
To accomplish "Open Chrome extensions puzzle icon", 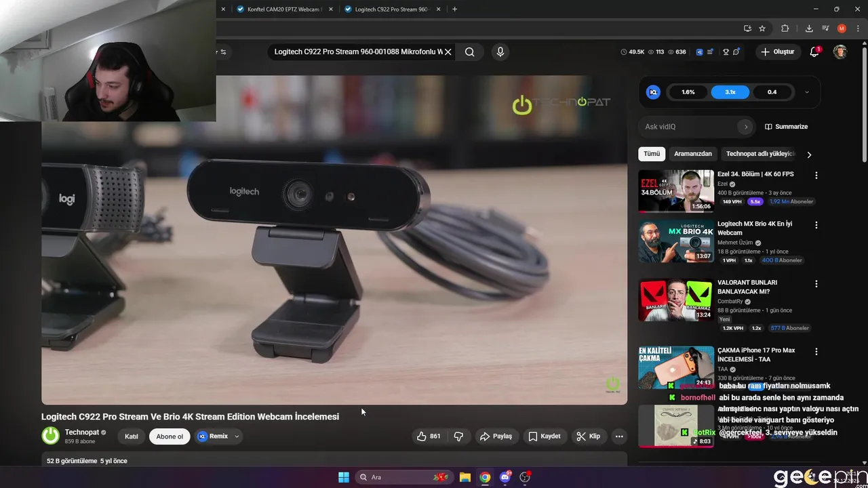I will 785,28.
